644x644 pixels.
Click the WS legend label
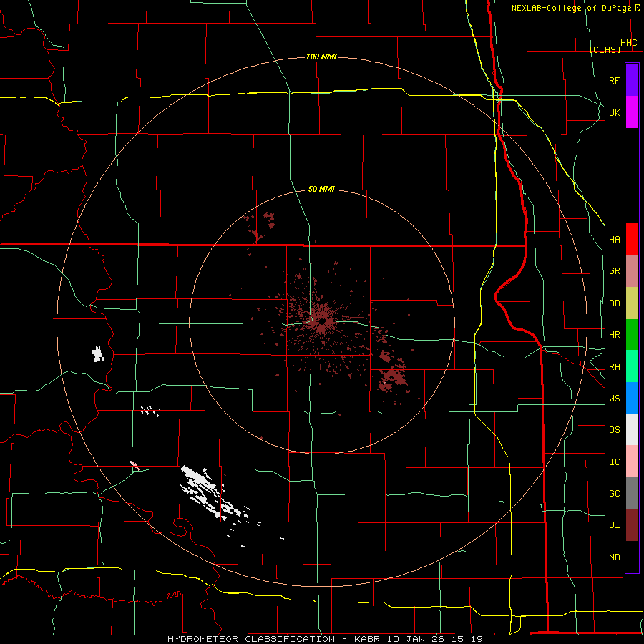pos(614,399)
